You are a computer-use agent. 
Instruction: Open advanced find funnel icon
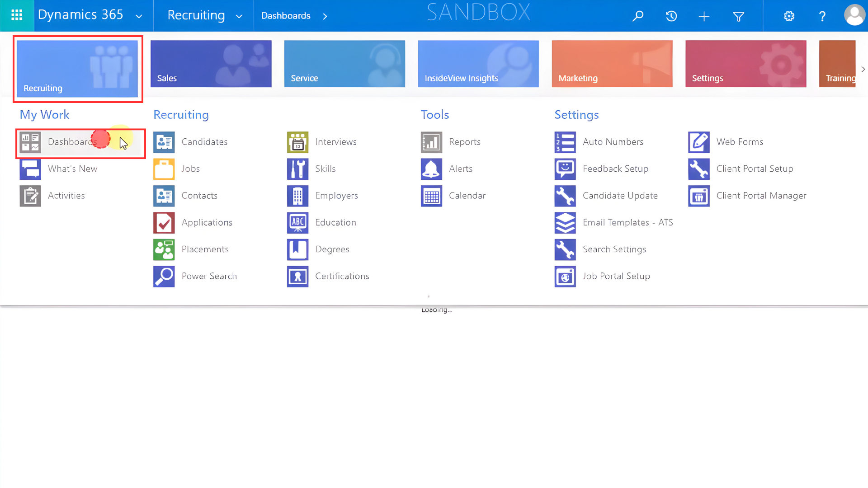[x=739, y=17]
